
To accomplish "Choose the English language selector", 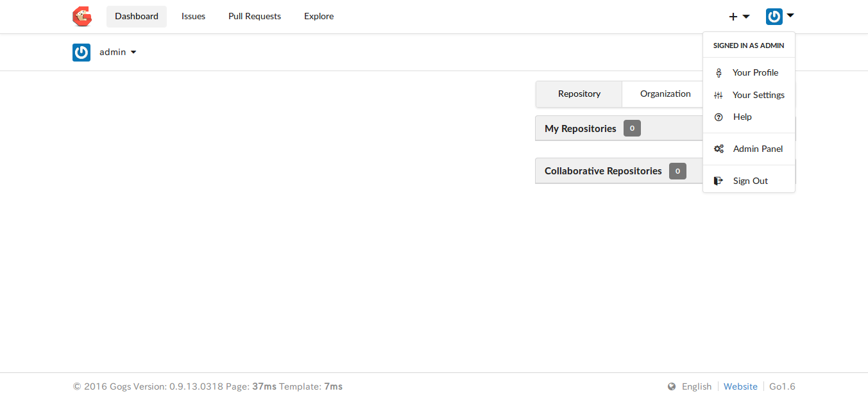I will (x=697, y=386).
